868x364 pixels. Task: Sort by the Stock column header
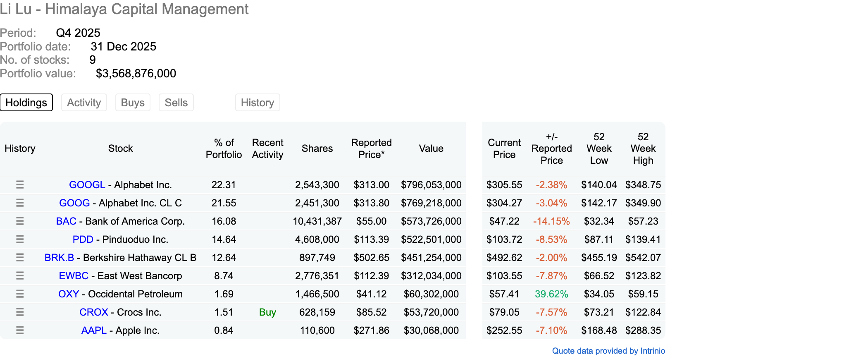(121, 148)
